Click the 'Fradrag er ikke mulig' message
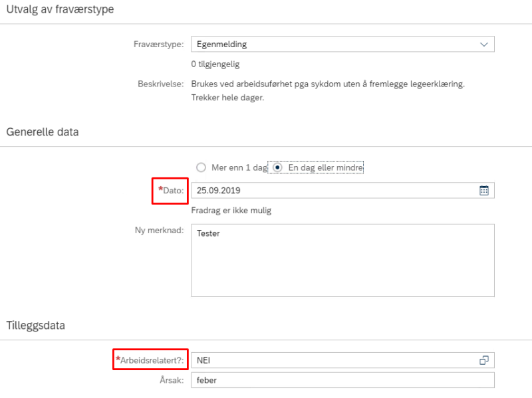This screenshot has height=398, width=532. 231,211
